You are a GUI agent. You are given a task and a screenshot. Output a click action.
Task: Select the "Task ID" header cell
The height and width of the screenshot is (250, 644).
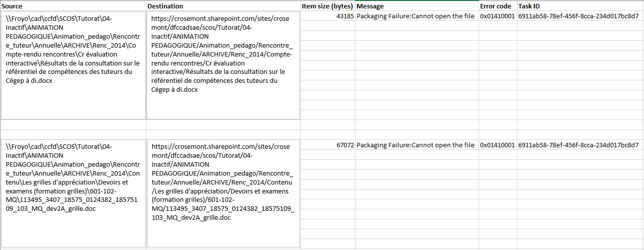click(580, 6)
